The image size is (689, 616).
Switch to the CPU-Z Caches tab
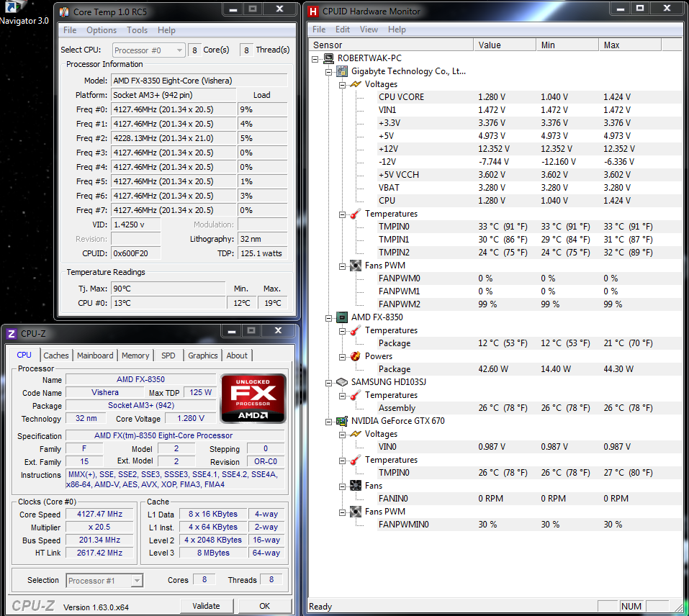pyautogui.click(x=56, y=355)
